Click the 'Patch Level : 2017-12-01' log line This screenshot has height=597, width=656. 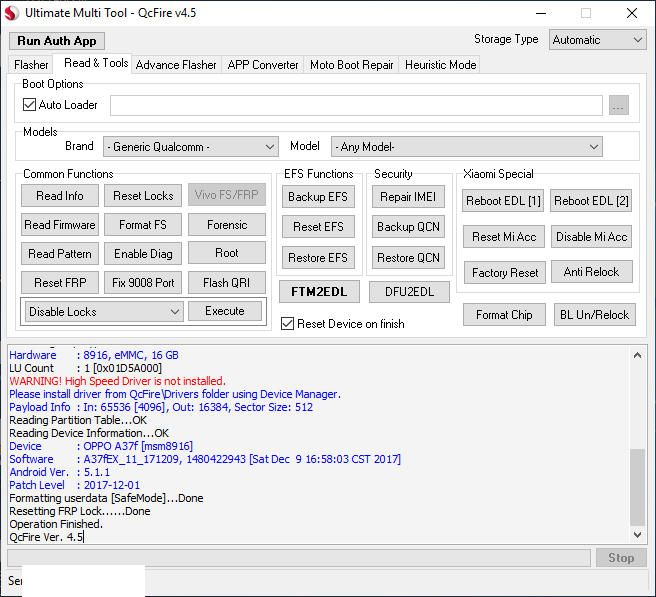tap(74, 485)
